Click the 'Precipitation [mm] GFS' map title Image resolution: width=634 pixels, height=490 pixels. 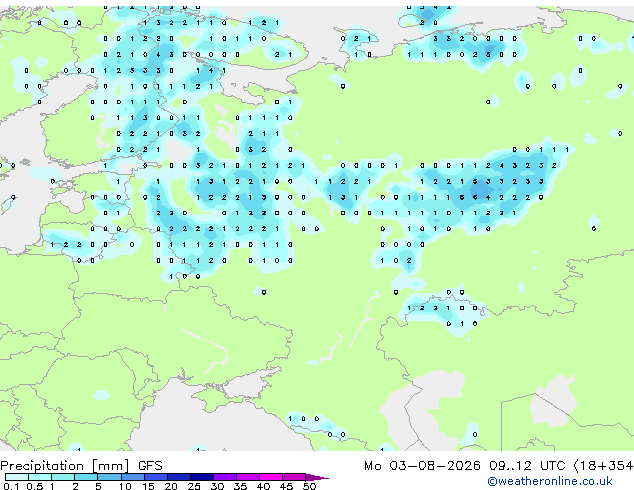point(81,466)
